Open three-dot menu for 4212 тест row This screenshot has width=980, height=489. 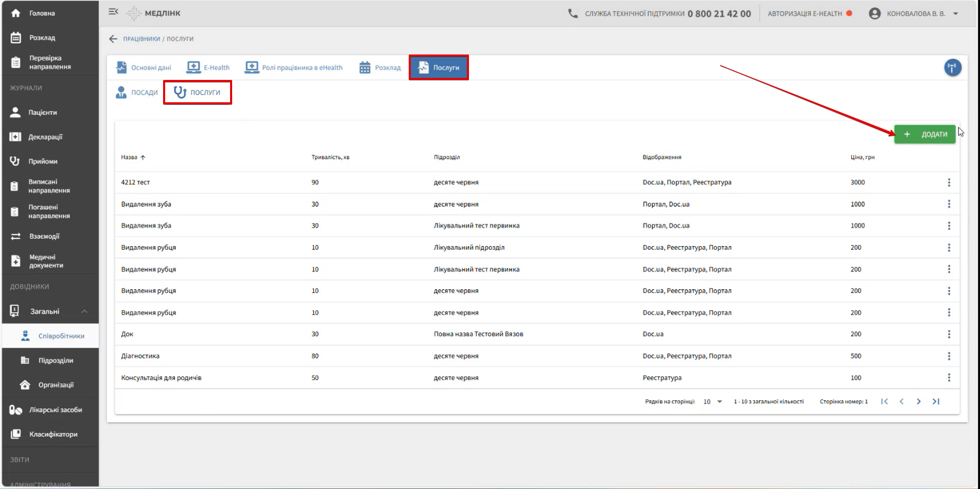(948, 183)
